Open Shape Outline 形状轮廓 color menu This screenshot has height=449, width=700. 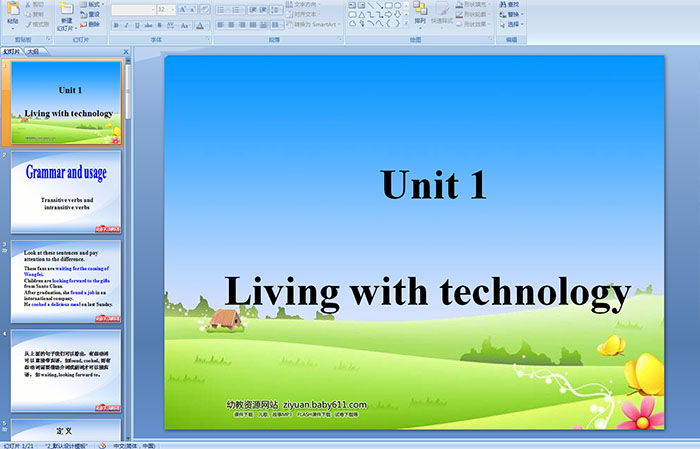[474, 14]
